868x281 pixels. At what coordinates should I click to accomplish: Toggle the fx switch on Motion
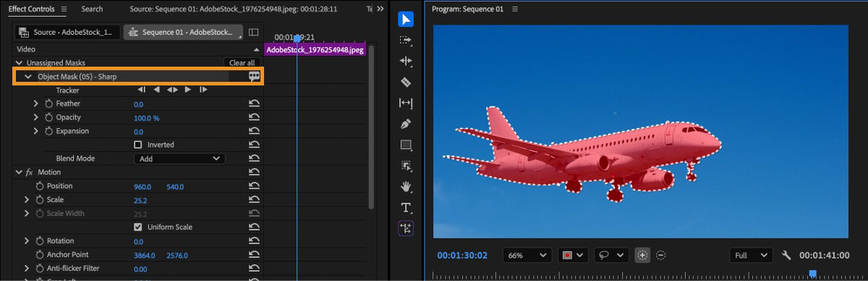click(x=30, y=172)
